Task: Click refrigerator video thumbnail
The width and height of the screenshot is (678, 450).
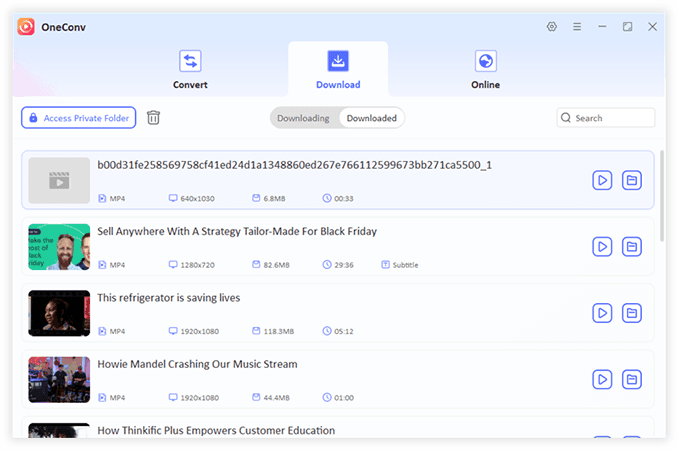Action: pyautogui.click(x=59, y=313)
